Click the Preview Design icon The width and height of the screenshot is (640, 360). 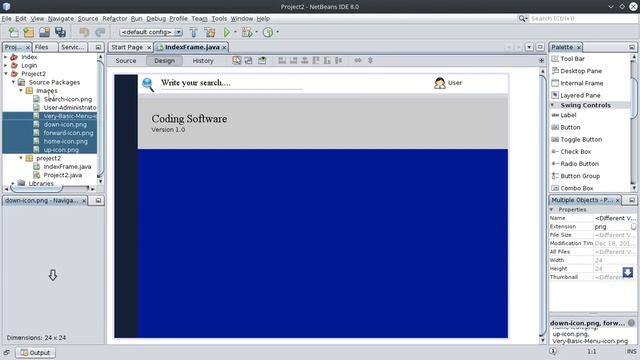(262, 60)
